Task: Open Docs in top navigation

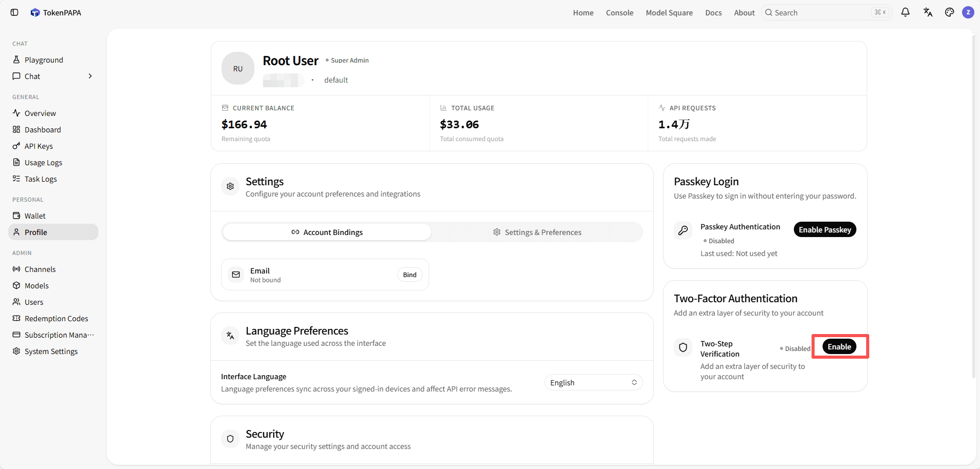Action: point(713,12)
